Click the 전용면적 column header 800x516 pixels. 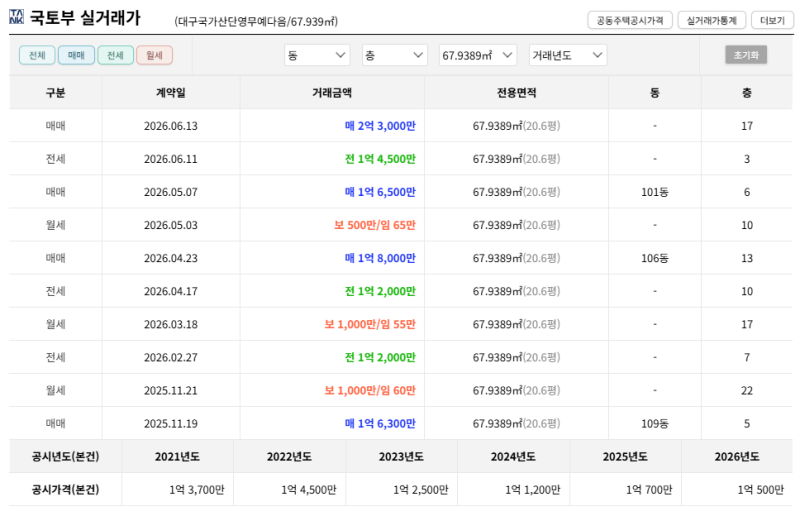pyautogui.click(x=516, y=92)
